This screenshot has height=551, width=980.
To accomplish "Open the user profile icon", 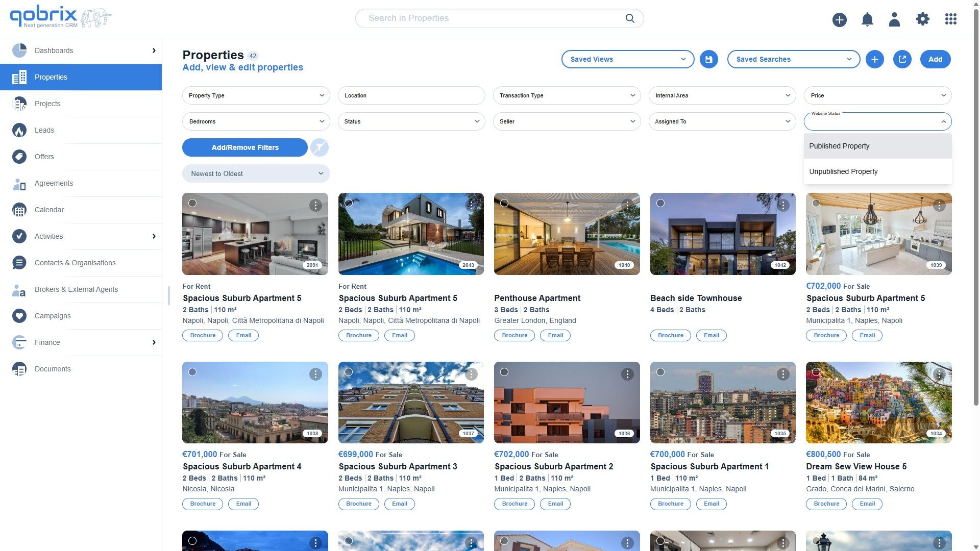I will (894, 19).
